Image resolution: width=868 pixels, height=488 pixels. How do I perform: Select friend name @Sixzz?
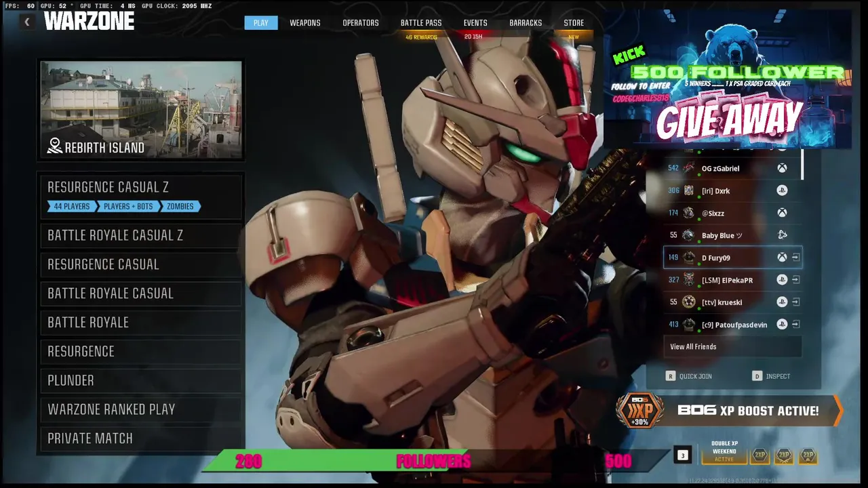713,213
